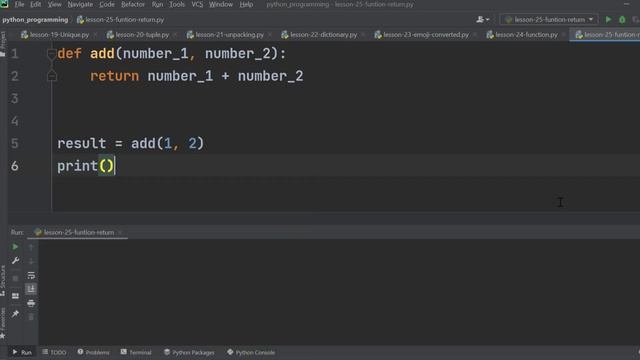Switch to lesson-20-tuple.py tab
The height and width of the screenshot is (360, 640).
(x=138, y=35)
